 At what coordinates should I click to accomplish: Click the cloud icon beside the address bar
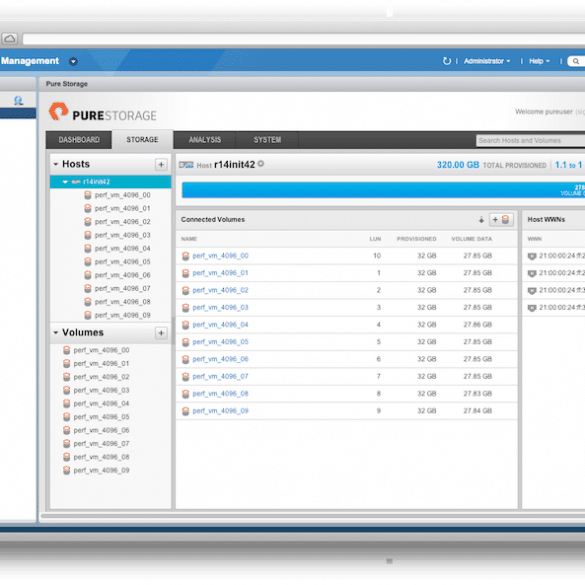coord(10,39)
